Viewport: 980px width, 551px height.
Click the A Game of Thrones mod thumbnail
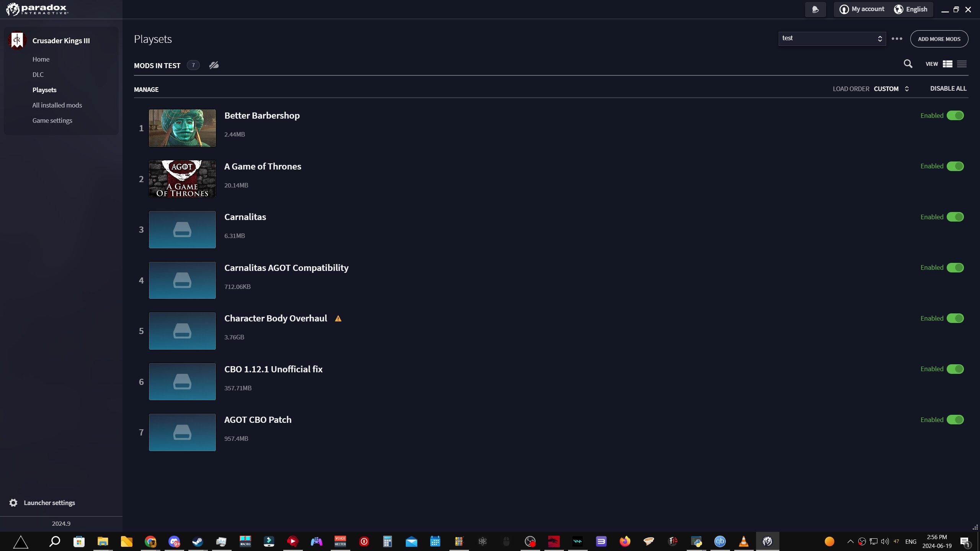pos(182,179)
